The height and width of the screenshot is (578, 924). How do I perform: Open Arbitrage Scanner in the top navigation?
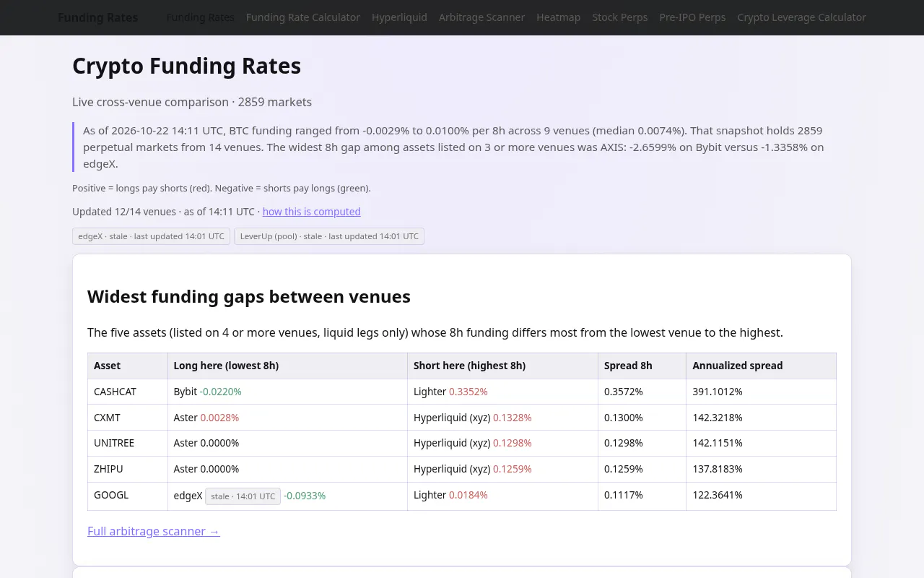coord(481,17)
